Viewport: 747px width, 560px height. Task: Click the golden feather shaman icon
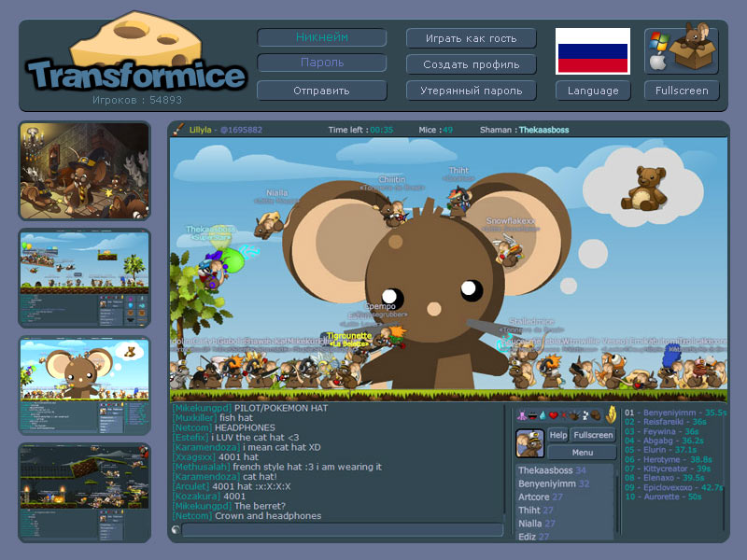[611, 414]
